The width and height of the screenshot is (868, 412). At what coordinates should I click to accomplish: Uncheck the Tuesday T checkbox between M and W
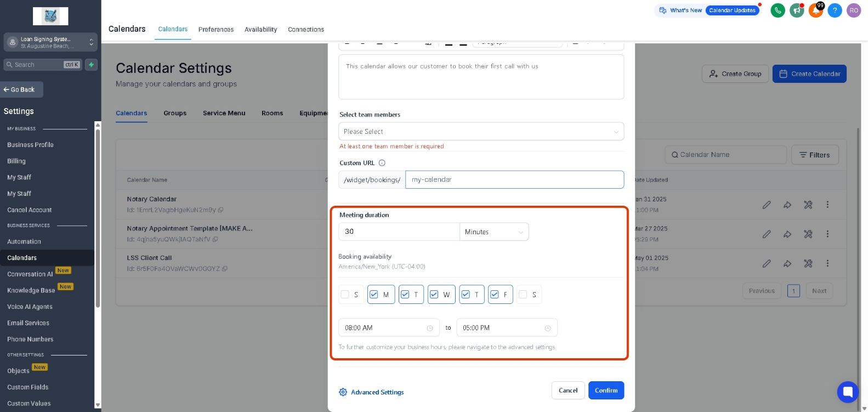pos(405,295)
